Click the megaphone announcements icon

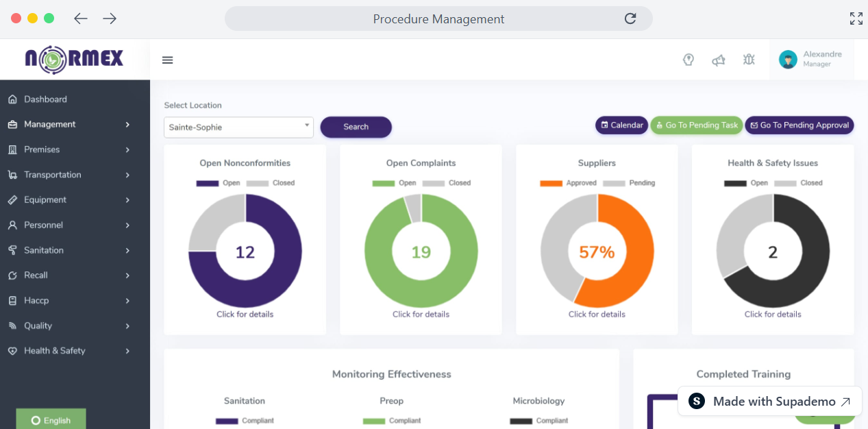pyautogui.click(x=719, y=60)
